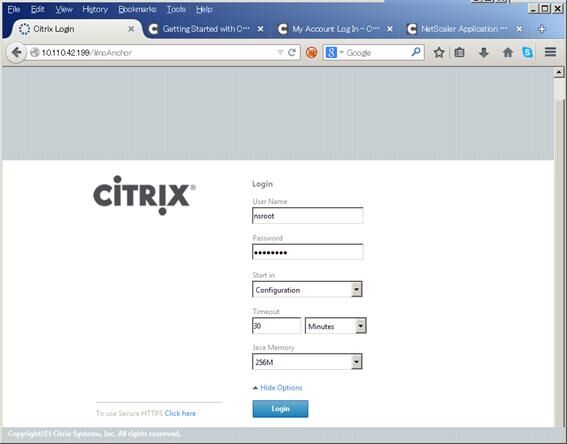This screenshot has width=567, height=444.
Task: Open the bookmarks list icon
Action: (x=459, y=53)
